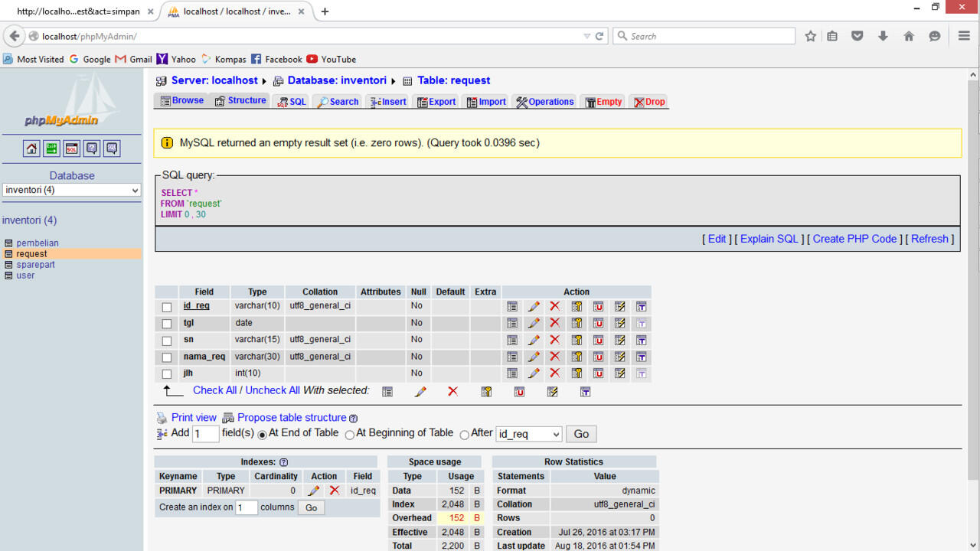Click the Propose table structure link
Image resolution: width=980 pixels, height=551 pixels.
coord(292,418)
